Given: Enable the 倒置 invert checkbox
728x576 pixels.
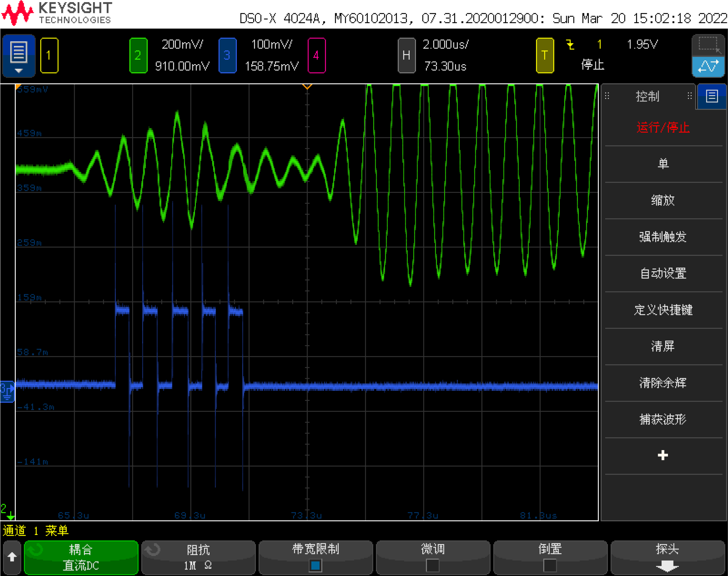Looking at the screenshot, I should pyautogui.click(x=549, y=565).
